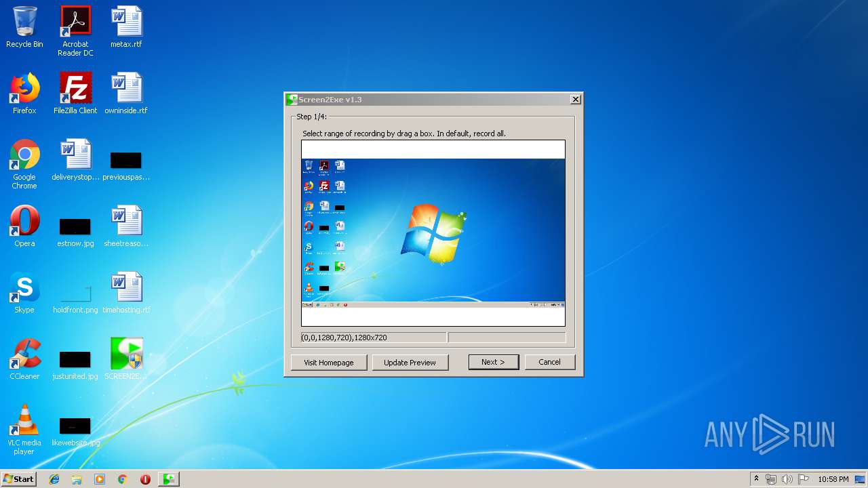Click Update Preview button
This screenshot has height=488, width=868.
coord(410,363)
